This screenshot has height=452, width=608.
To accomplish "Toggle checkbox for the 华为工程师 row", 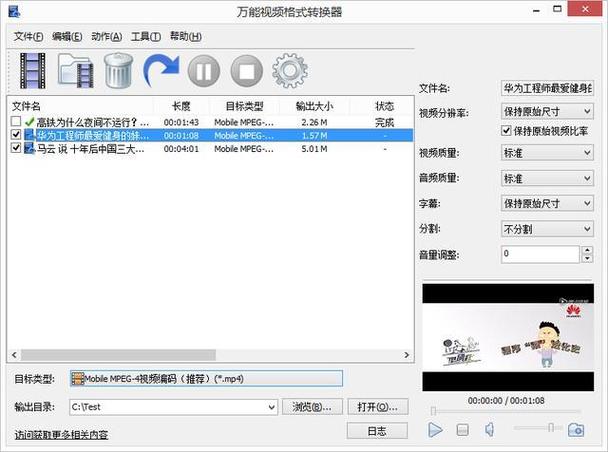I will [16, 135].
